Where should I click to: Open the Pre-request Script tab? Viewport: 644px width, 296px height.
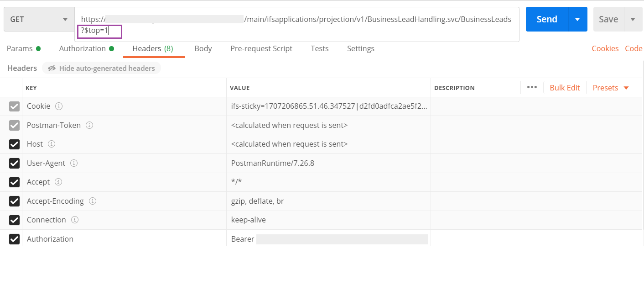click(x=261, y=48)
